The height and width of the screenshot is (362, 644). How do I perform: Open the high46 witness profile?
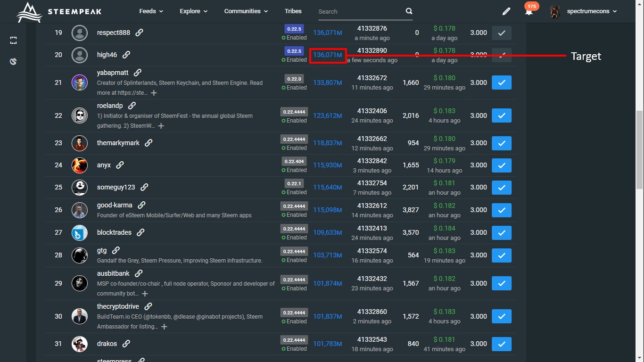(x=107, y=55)
